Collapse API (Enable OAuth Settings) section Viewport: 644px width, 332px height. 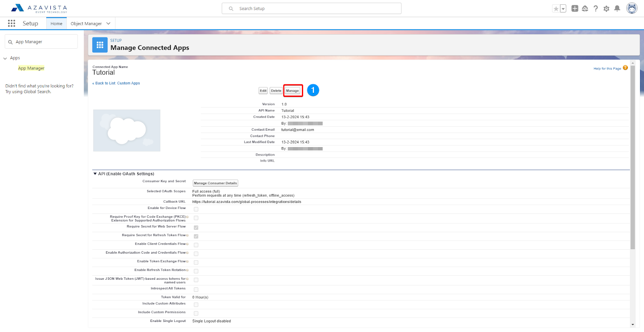pyautogui.click(x=95, y=174)
